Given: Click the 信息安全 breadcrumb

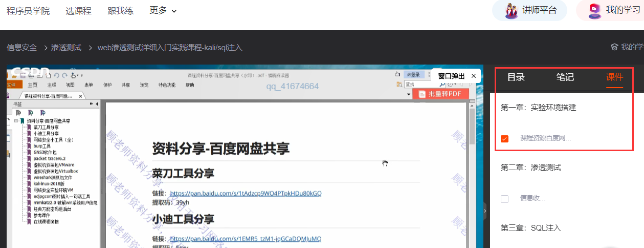Looking at the screenshot, I should tap(21, 47).
